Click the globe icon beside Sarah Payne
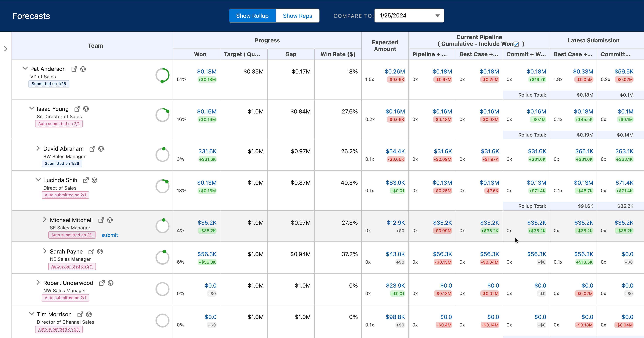The image size is (644, 338). (100, 252)
